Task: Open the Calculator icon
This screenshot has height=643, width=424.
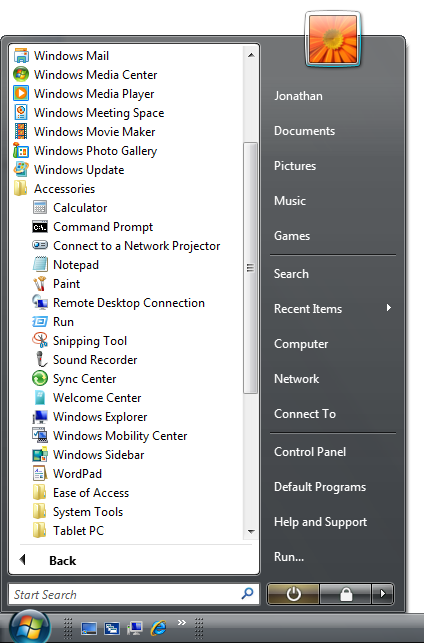Action: (x=40, y=207)
